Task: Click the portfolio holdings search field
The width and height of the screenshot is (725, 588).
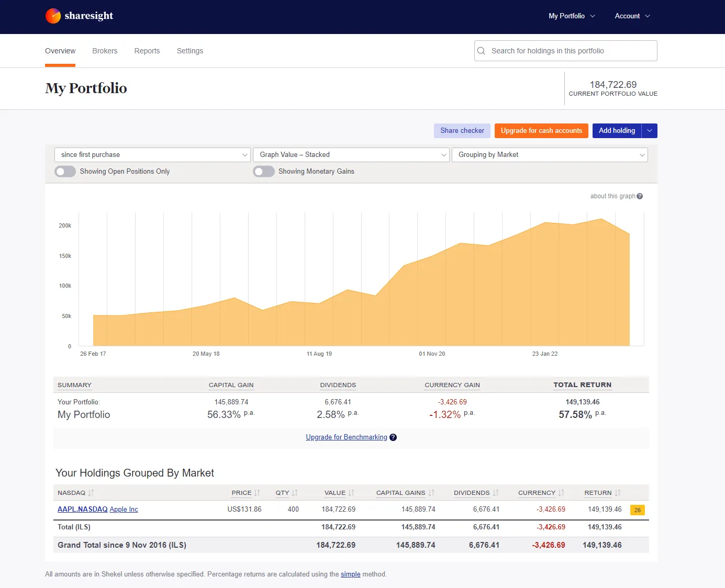Action: [x=565, y=51]
